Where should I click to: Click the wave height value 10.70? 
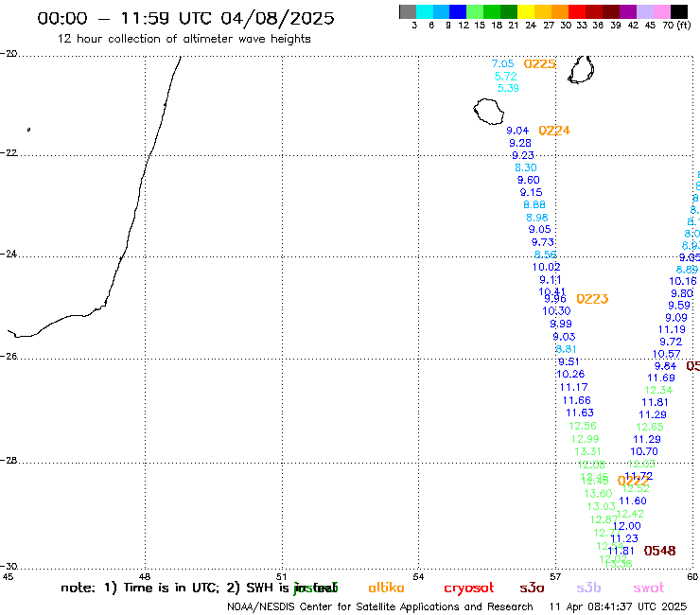point(644,451)
